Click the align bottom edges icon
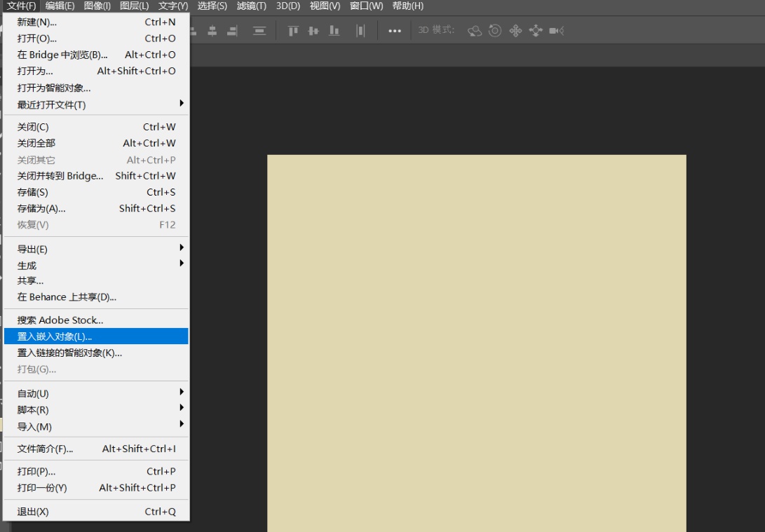Image resolution: width=765 pixels, height=532 pixels. pyautogui.click(x=334, y=31)
